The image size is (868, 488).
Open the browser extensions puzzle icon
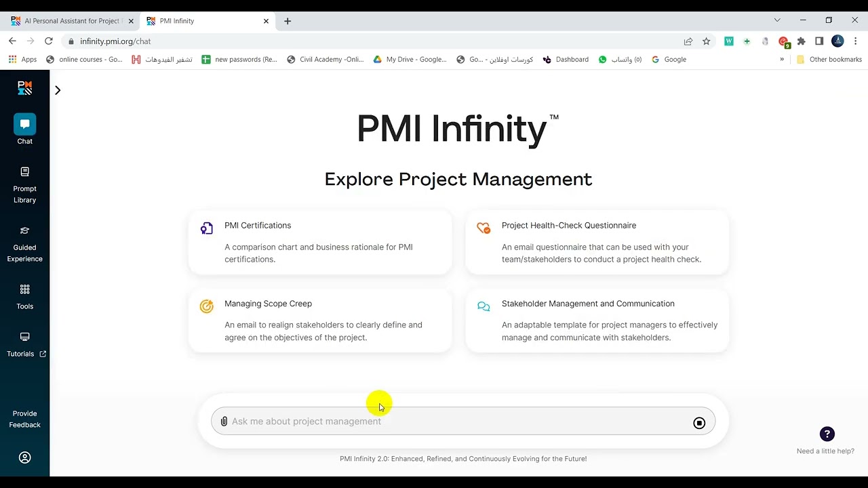point(801,41)
